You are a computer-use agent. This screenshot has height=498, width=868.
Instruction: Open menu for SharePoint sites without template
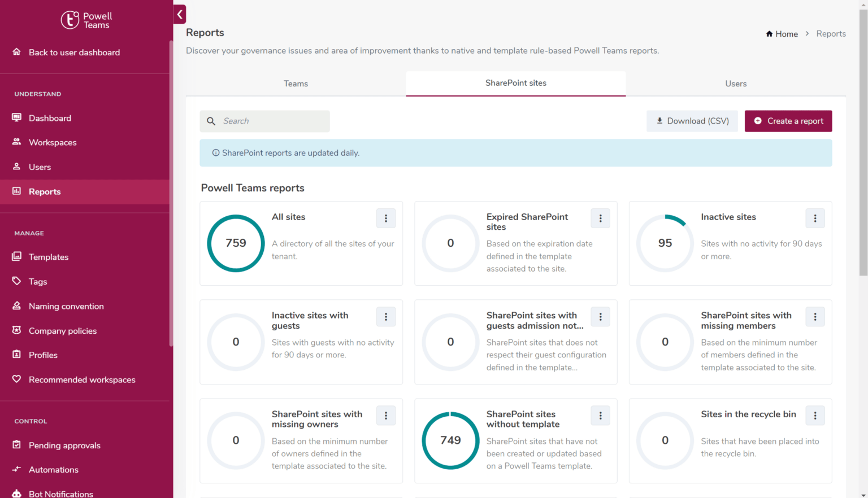pyautogui.click(x=600, y=416)
